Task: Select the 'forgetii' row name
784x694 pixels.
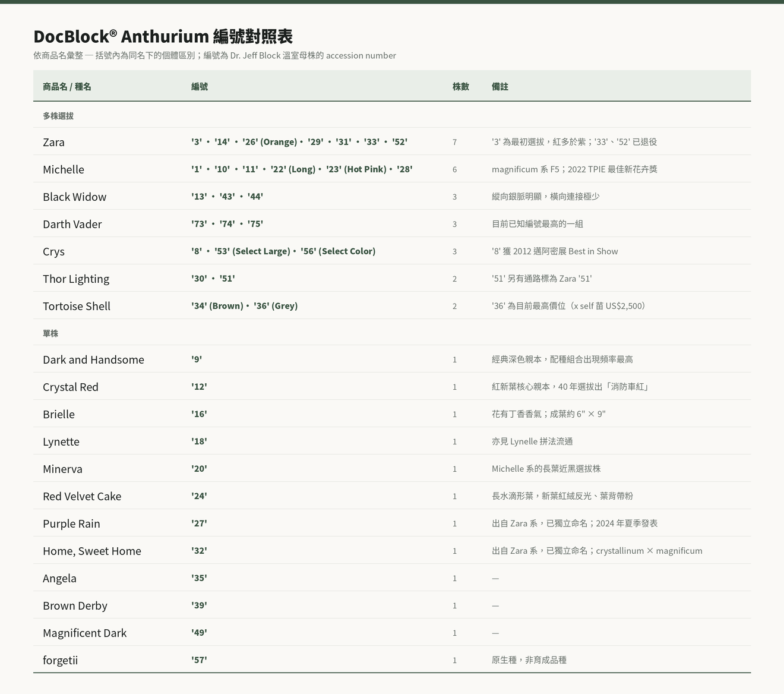Action: pos(60,660)
